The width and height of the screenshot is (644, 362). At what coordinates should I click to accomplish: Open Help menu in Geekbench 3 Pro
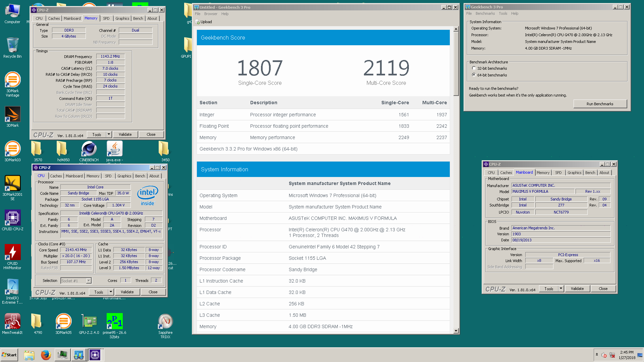515,13
